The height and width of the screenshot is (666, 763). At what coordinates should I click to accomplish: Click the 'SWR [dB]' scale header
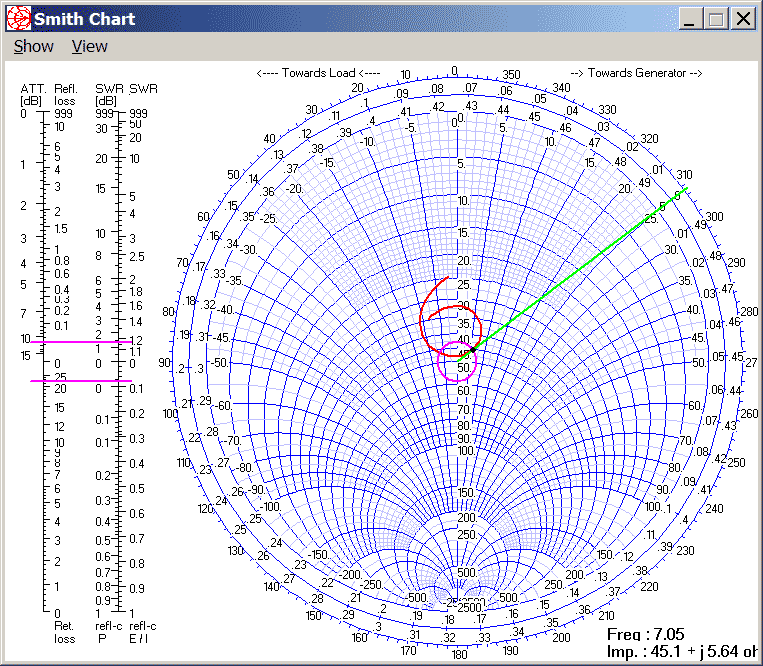[109, 95]
